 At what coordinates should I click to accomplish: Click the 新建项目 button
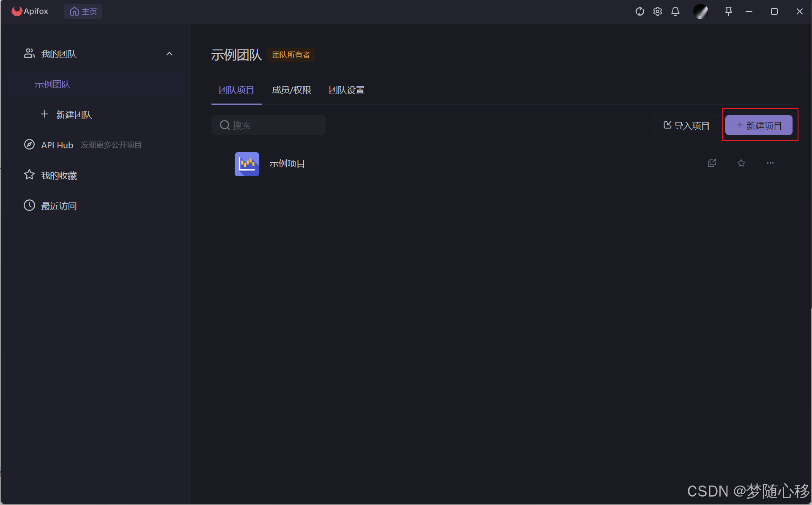[759, 126]
